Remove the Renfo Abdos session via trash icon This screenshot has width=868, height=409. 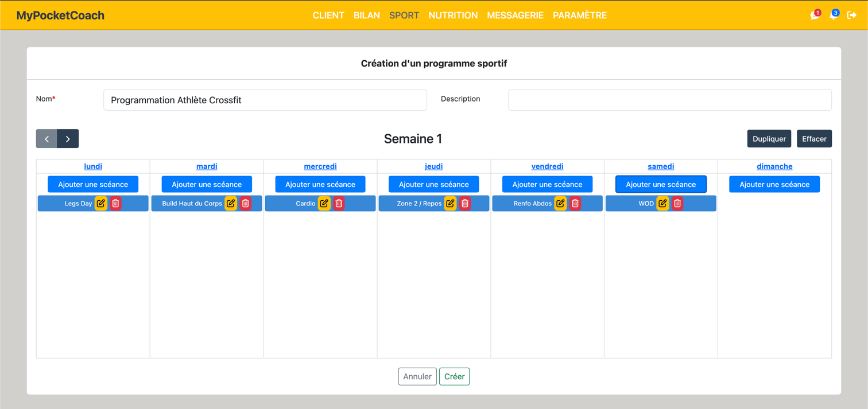[x=575, y=203]
